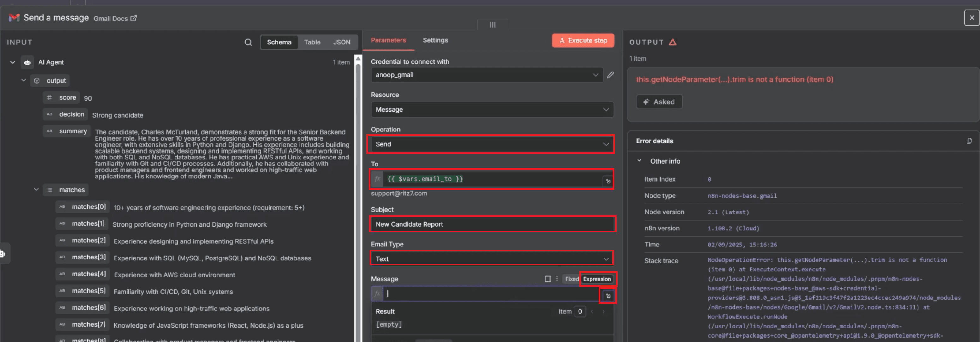Collapse the output object
Image resolution: width=980 pixels, height=342 pixels.
pos(24,80)
